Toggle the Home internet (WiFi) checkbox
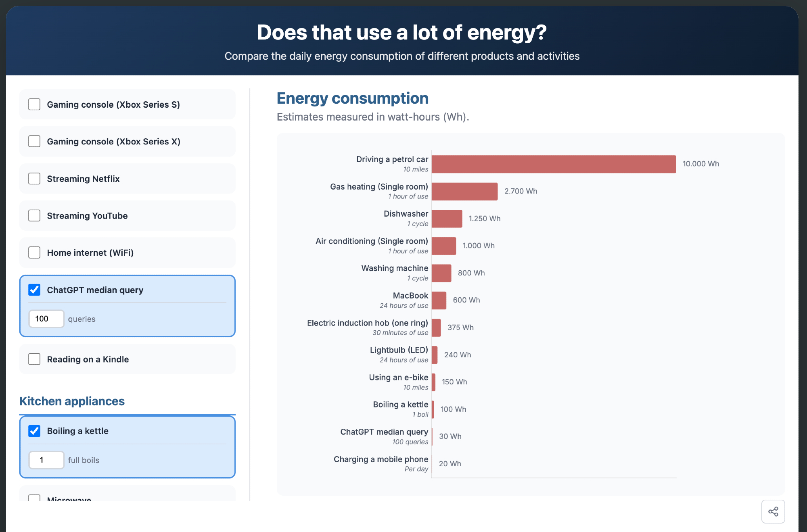The width and height of the screenshot is (807, 532). coord(34,253)
